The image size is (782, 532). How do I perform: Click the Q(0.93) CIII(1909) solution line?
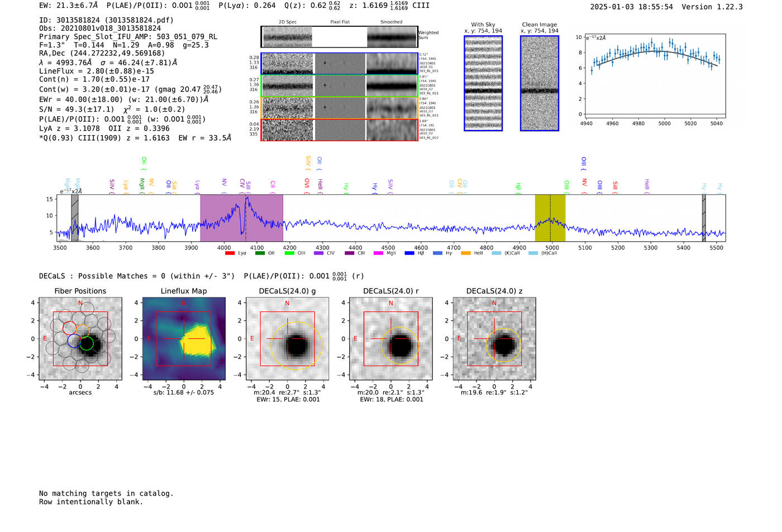tap(135, 138)
